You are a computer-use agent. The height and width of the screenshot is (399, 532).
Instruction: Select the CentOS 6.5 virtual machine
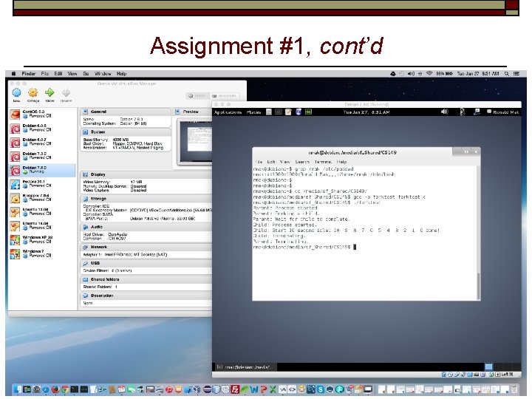click(x=42, y=115)
